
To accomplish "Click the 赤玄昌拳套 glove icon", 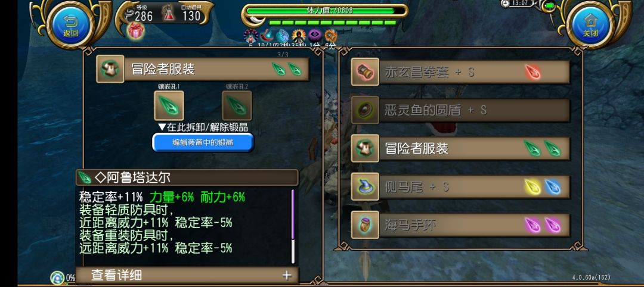I will tap(365, 71).
